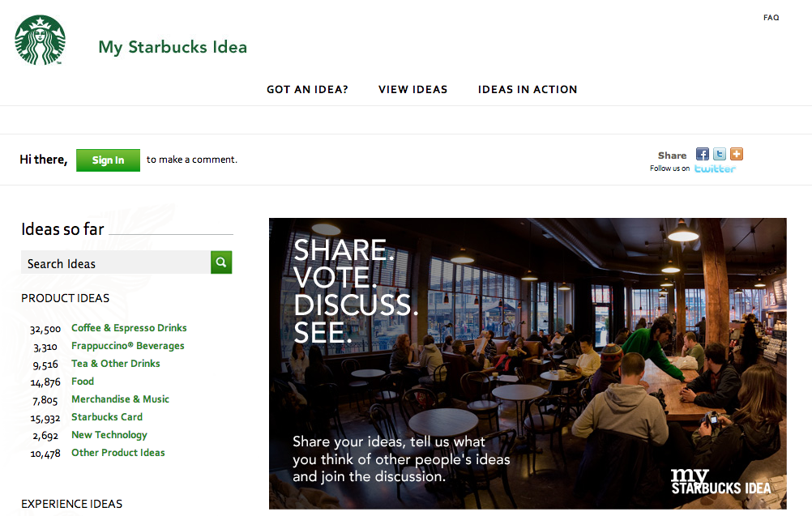Click the 32,500 idea count
Screen dimensions: 812x516
(x=45, y=329)
